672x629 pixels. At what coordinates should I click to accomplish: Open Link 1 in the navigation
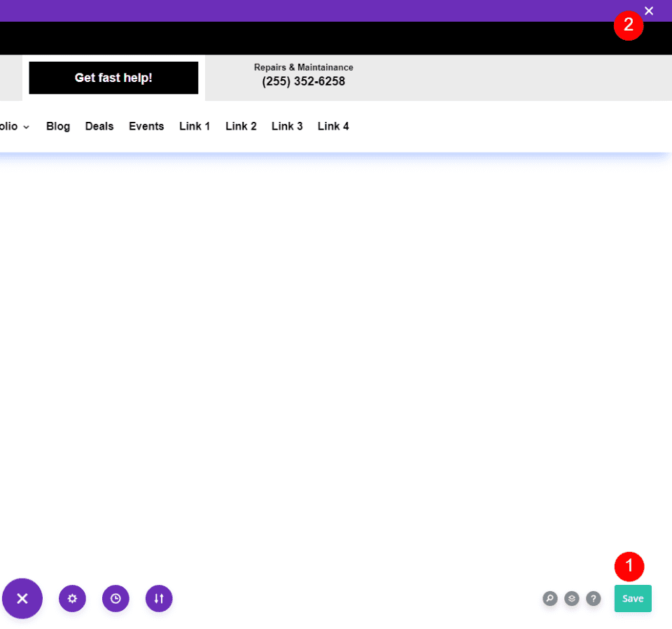194,126
